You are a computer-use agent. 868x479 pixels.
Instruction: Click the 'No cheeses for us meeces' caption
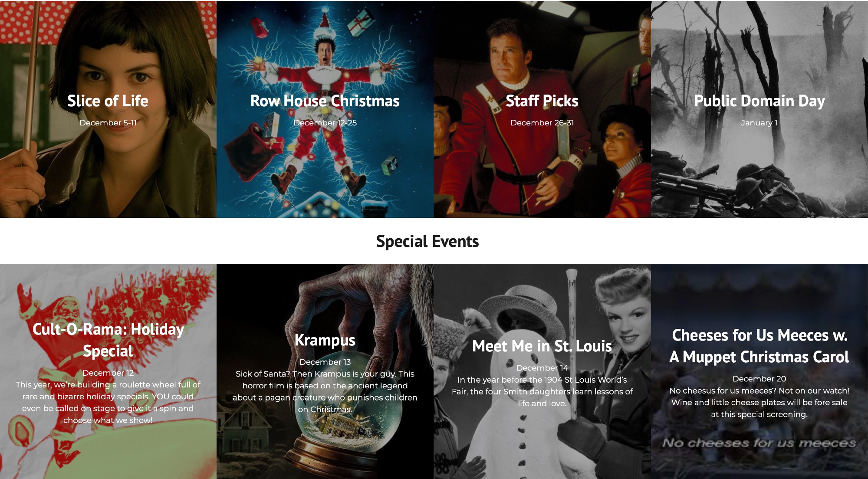[759, 443]
